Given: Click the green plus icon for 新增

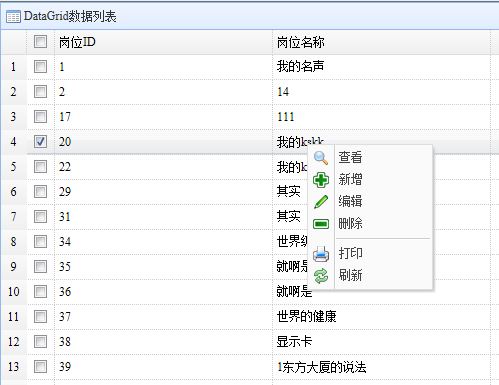Looking at the screenshot, I should pyautogui.click(x=321, y=180).
